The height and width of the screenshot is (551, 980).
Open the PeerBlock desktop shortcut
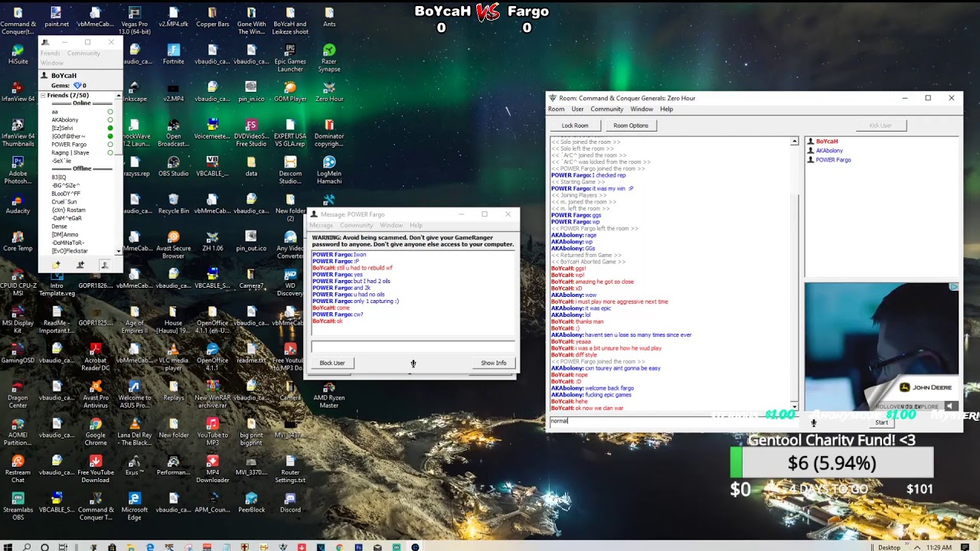pos(251,502)
